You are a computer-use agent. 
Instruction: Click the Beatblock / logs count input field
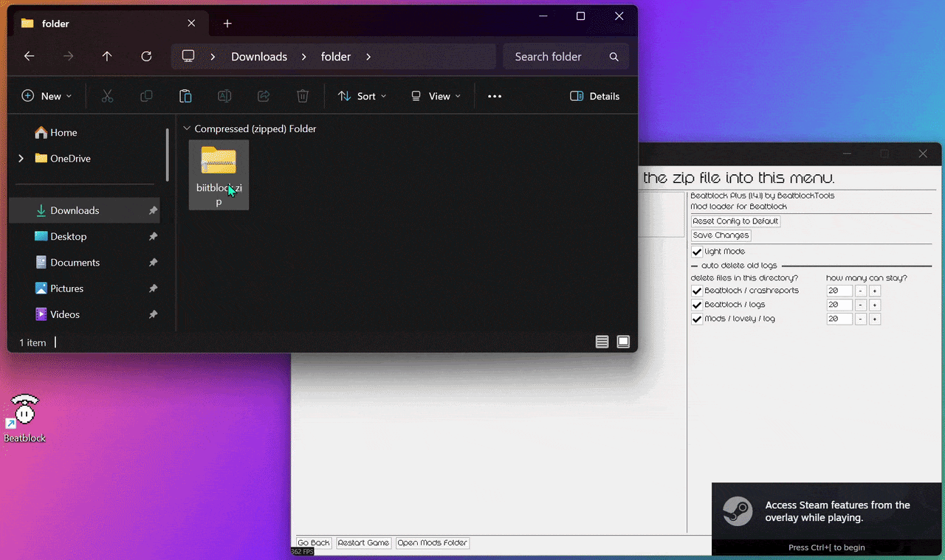click(839, 305)
